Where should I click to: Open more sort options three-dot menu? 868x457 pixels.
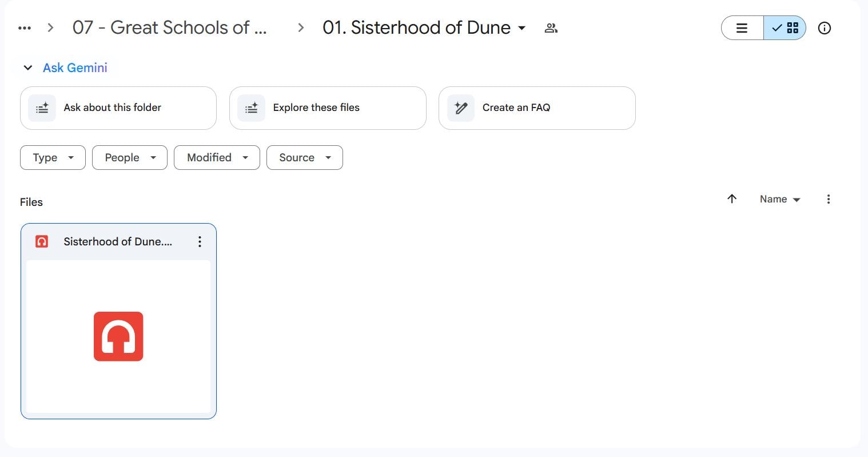[828, 199]
